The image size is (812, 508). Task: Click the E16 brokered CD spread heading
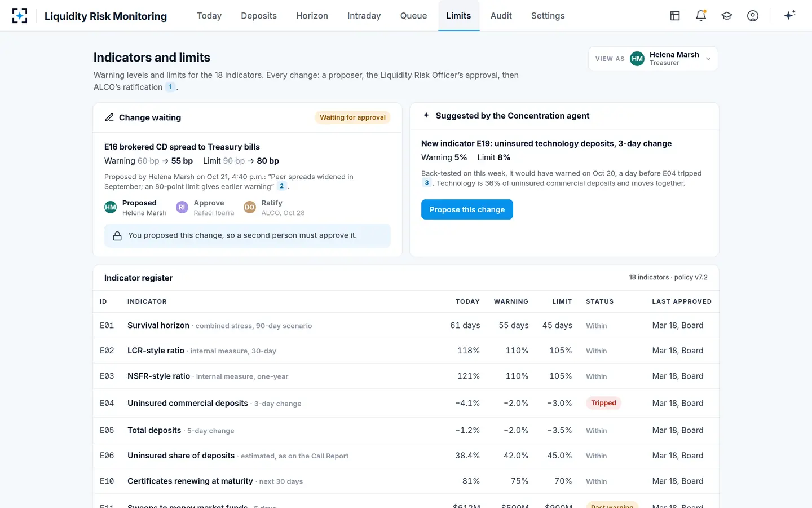pos(182,147)
